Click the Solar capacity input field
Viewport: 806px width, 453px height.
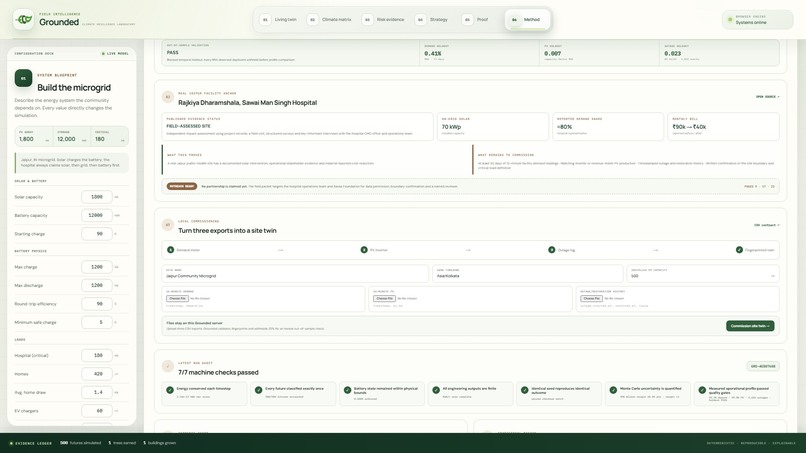coord(97,197)
